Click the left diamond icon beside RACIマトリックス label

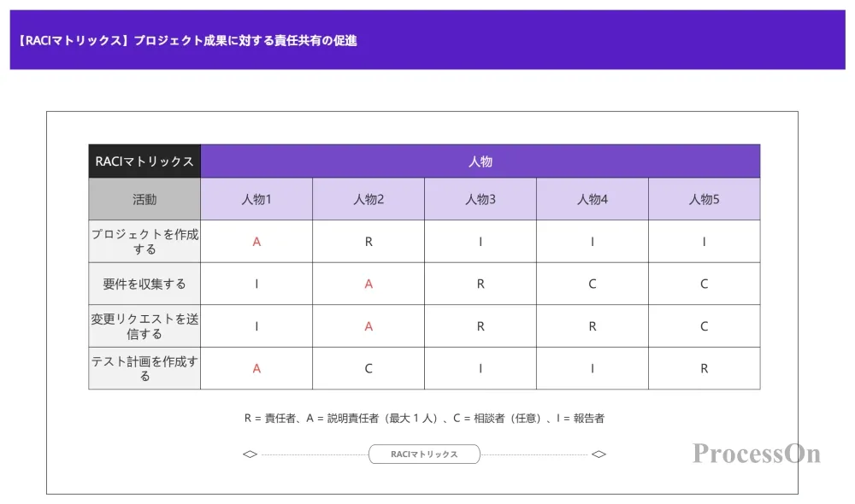pos(250,454)
